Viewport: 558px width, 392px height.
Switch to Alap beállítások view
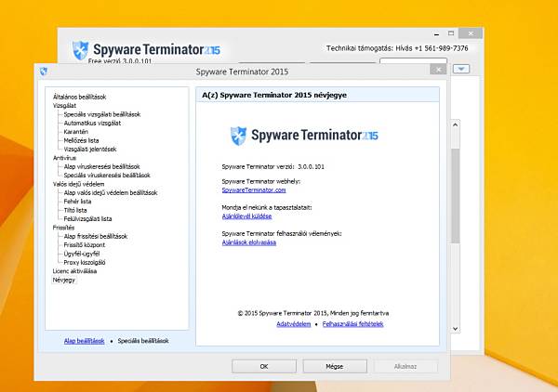(84, 341)
